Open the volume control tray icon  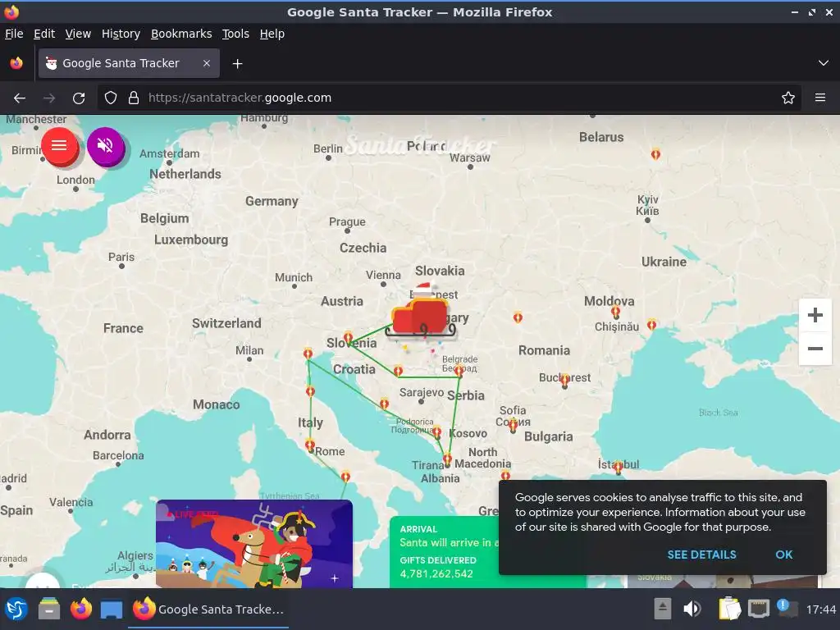pyautogui.click(x=692, y=609)
